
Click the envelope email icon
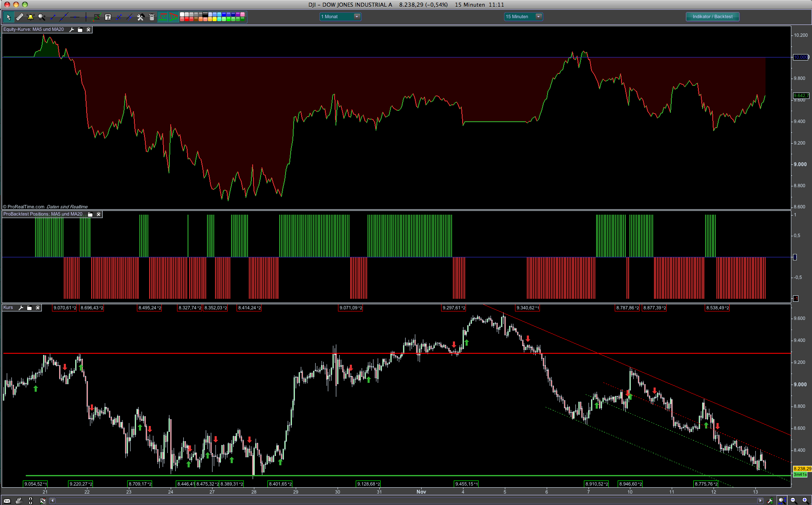tap(7, 501)
